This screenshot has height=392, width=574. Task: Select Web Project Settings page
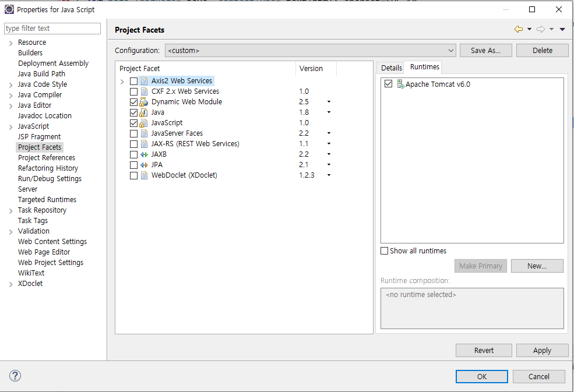pyautogui.click(x=51, y=263)
